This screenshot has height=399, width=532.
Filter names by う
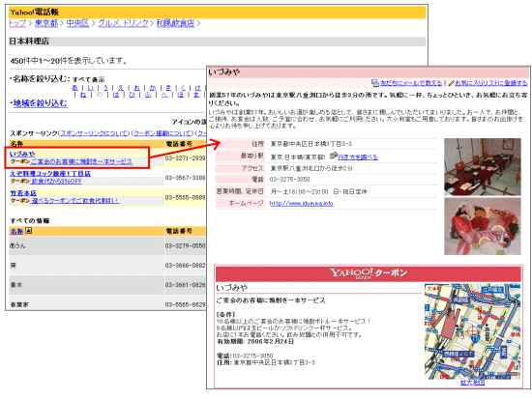pos(105,88)
